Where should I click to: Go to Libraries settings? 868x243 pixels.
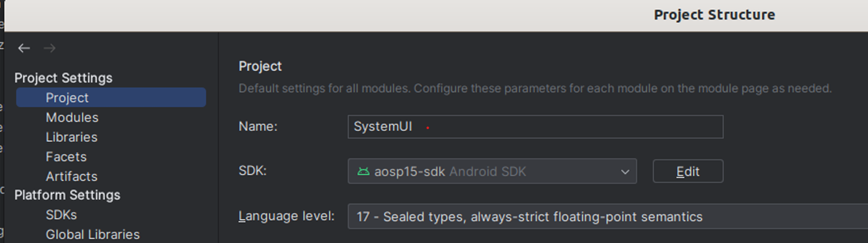(x=72, y=137)
